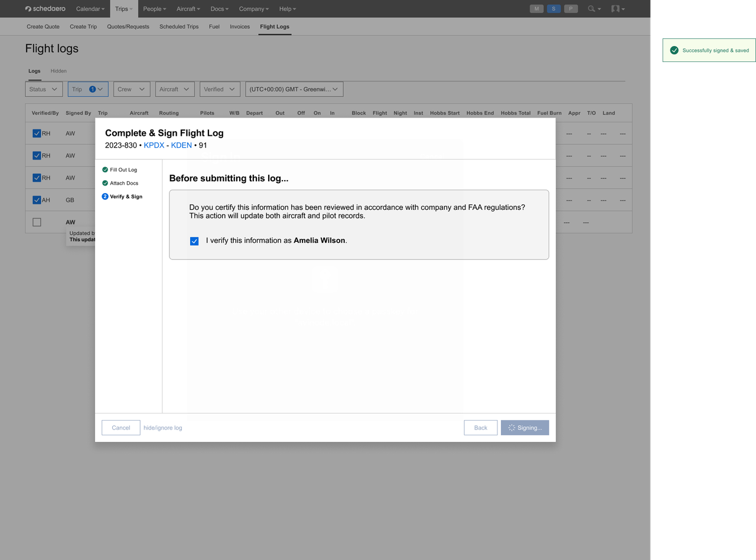Go to Create Trip in sub navigation
The image size is (756, 560).
(x=83, y=27)
